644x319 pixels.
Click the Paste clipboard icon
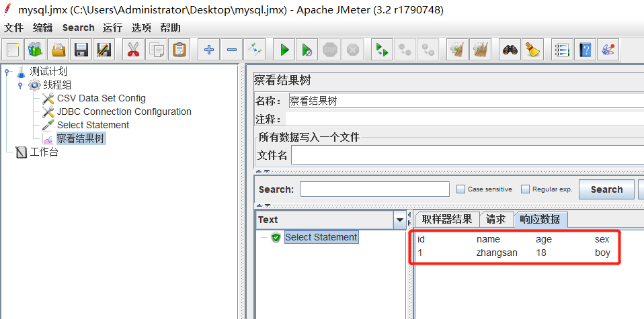tap(179, 50)
